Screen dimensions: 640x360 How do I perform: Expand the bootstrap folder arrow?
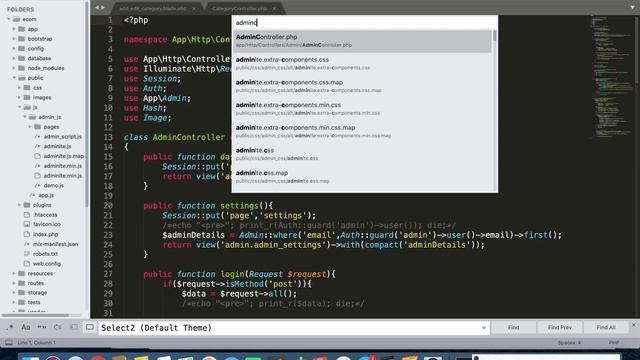pos(14,39)
